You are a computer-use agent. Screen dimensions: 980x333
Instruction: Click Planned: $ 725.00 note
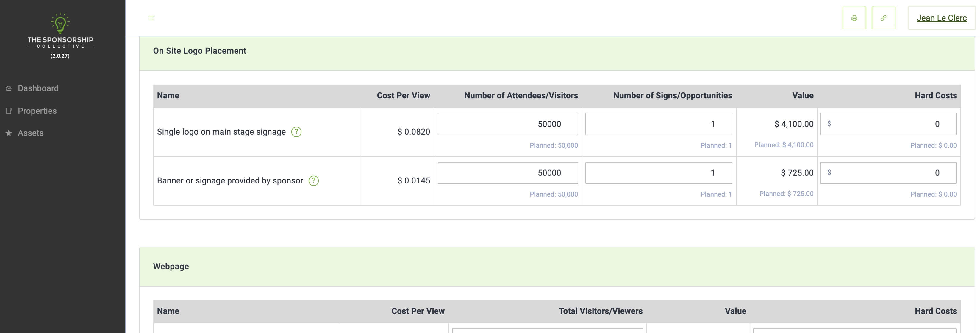[786, 194]
